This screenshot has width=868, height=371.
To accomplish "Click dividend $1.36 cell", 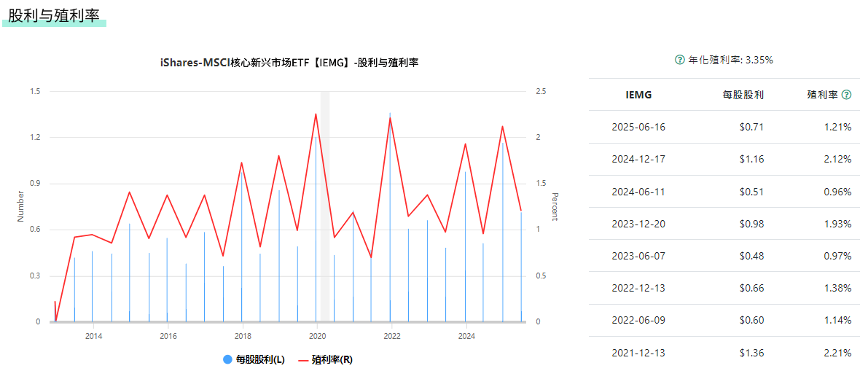I will tap(751, 353).
